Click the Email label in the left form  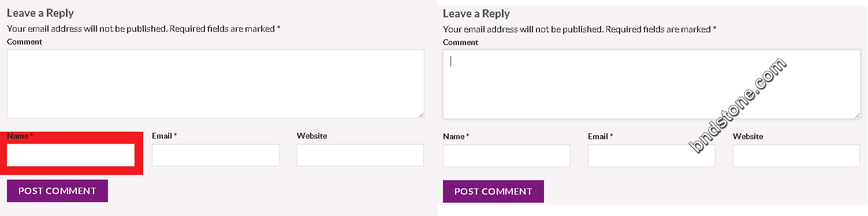click(164, 136)
